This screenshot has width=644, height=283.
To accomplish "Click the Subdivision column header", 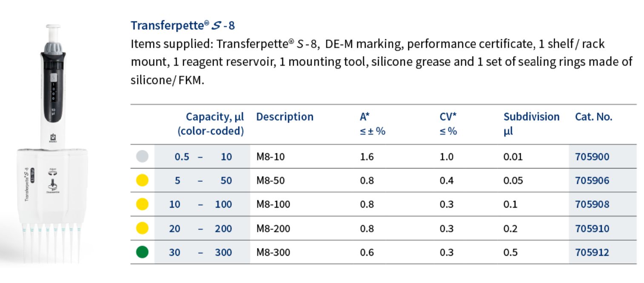I will (x=531, y=117).
